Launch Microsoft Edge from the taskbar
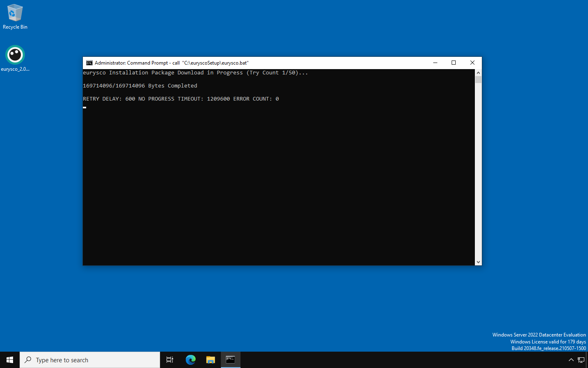588x368 pixels. click(190, 360)
